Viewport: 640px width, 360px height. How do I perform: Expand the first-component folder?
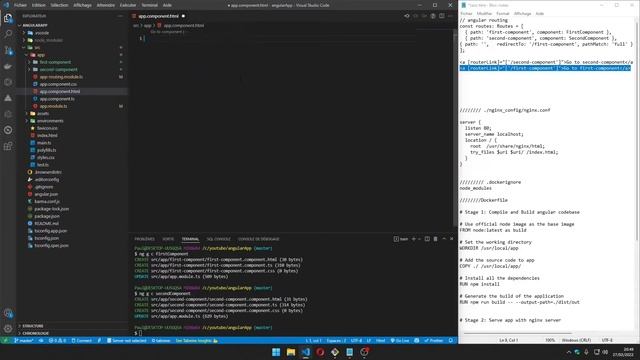(55, 62)
